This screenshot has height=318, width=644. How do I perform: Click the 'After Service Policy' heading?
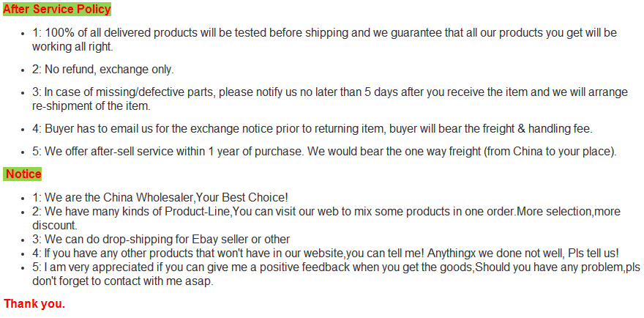pyautogui.click(x=57, y=10)
